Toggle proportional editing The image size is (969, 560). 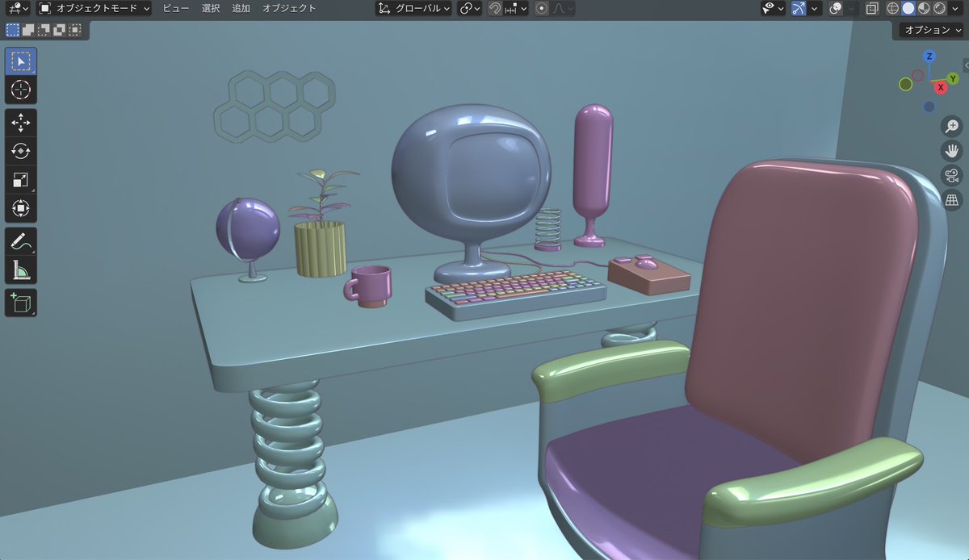pos(542,8)
